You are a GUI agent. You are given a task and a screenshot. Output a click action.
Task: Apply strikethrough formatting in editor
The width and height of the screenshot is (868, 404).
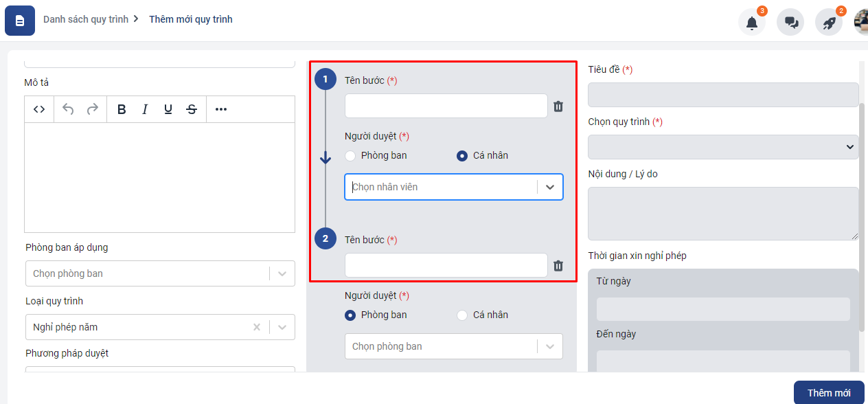[x=192, y=109]
